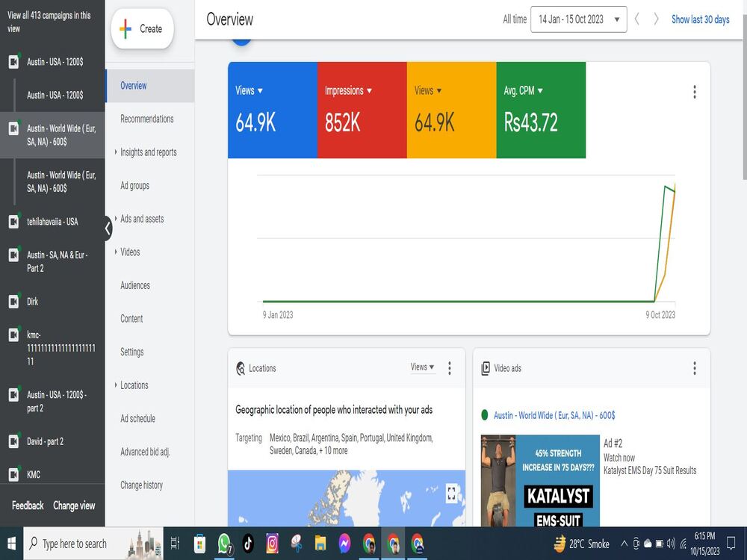Open the 14 Jan - 15 Oct 2023 date dropdown

pyautogui.click(x=577, y=19)
